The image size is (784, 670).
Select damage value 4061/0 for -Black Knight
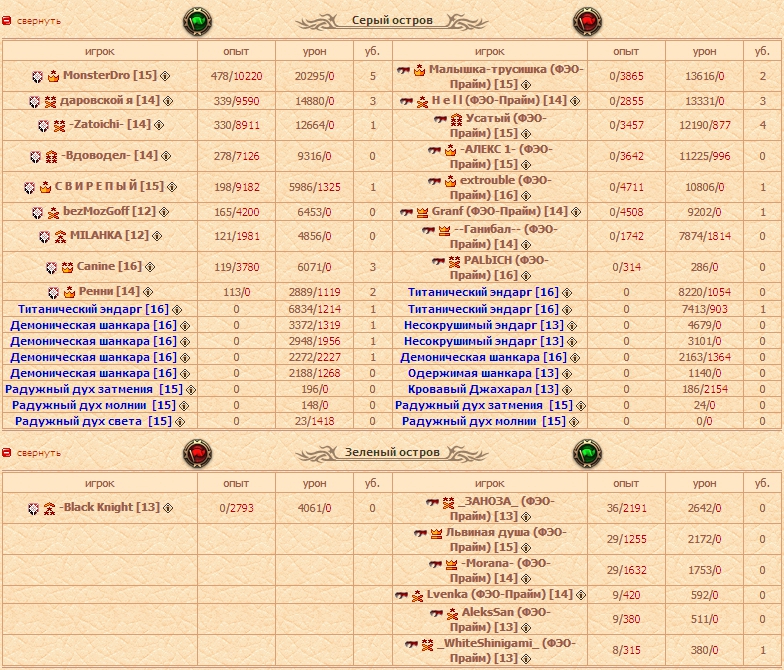click(314, 508)
